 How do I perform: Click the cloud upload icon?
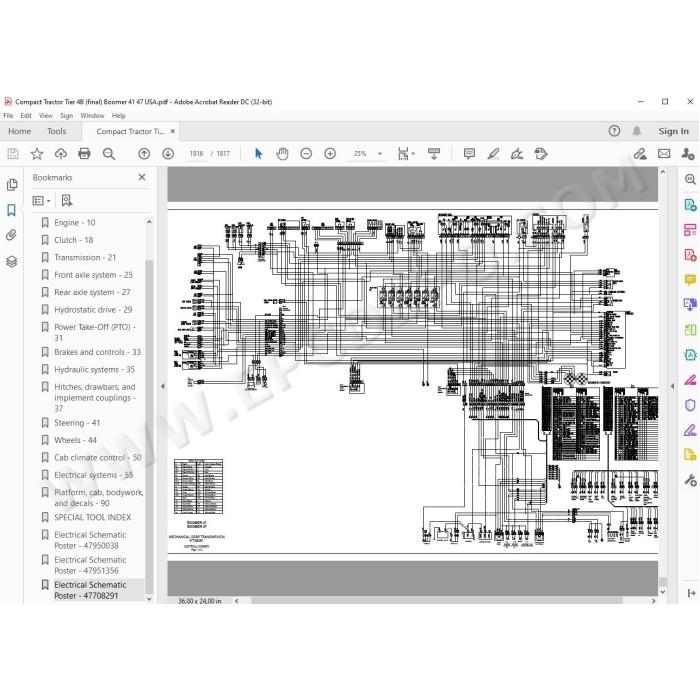(x=61, y=154)
